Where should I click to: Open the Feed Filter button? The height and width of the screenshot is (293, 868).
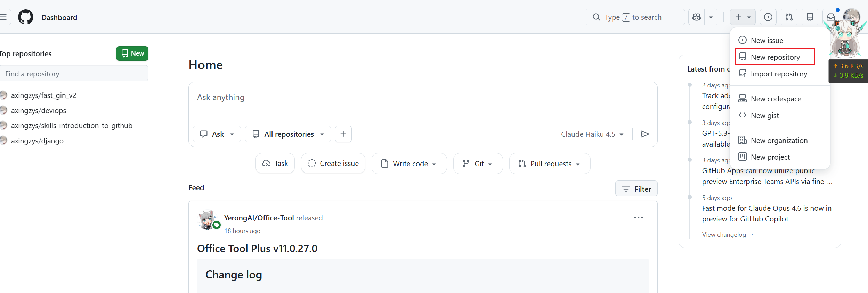tap(636, 189)
